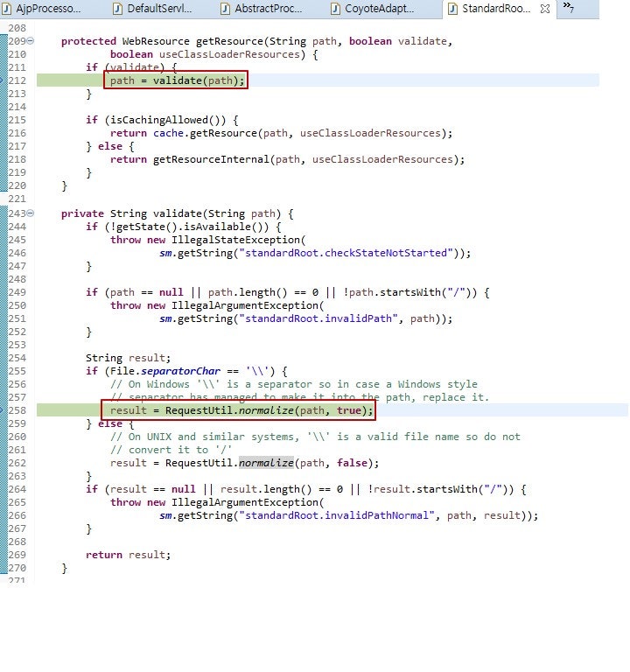Click line number 221 in the gutter
The width and height of the screenshot is (630, 672).
tap(17, 199)
